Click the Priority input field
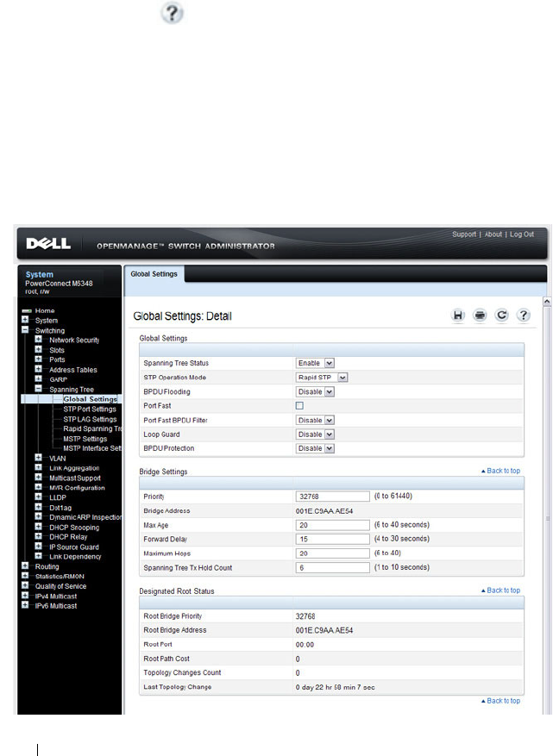This screenshot has height=756, width=553. pyautogui.click(x=332, y=497)
